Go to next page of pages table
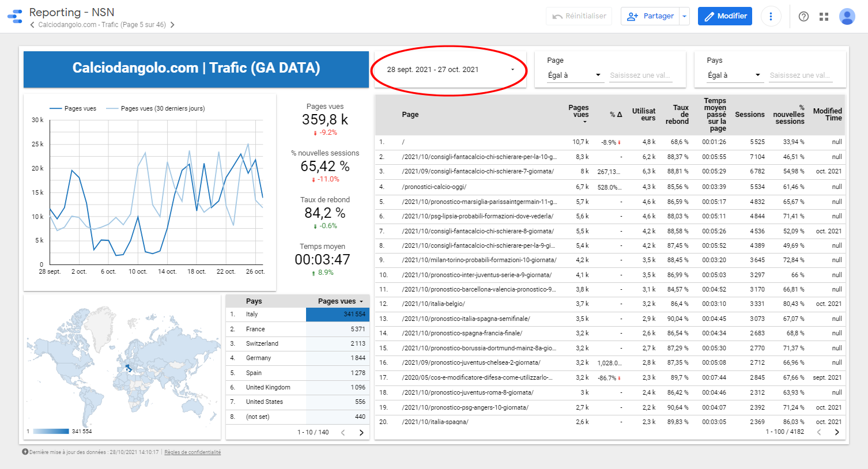This screenshot has width=868, height=469. pos(837,432)
